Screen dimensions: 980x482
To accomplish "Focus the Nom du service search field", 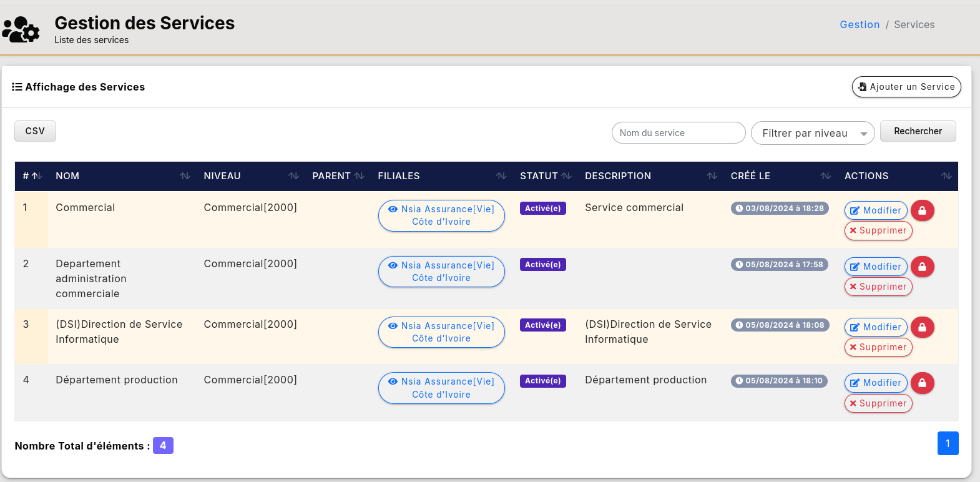I will [x=678, y=133].
